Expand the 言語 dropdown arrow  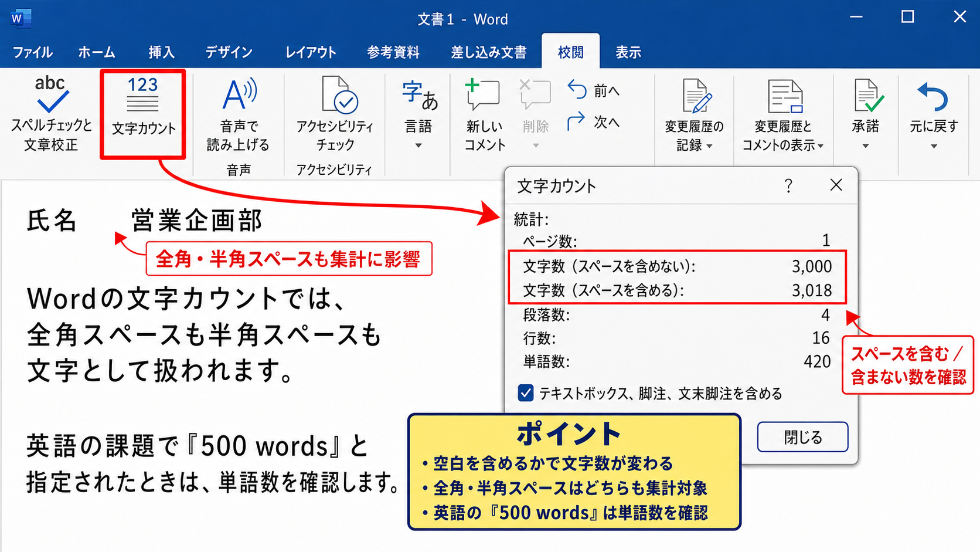418,145
